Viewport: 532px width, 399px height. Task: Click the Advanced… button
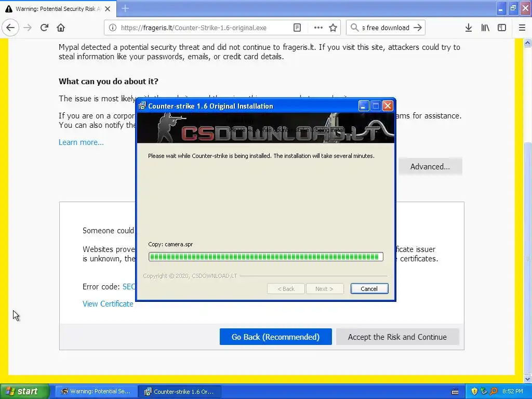(x=430, y=167)
